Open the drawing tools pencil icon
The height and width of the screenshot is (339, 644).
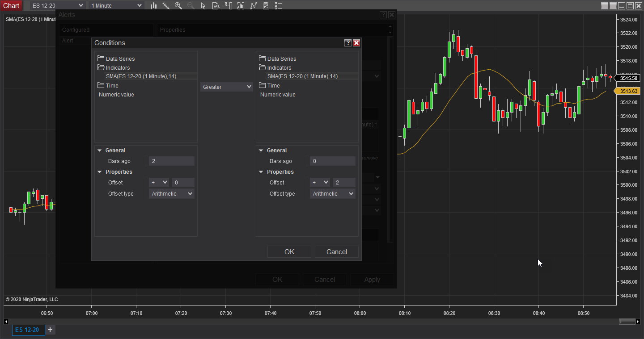(166, 6)
